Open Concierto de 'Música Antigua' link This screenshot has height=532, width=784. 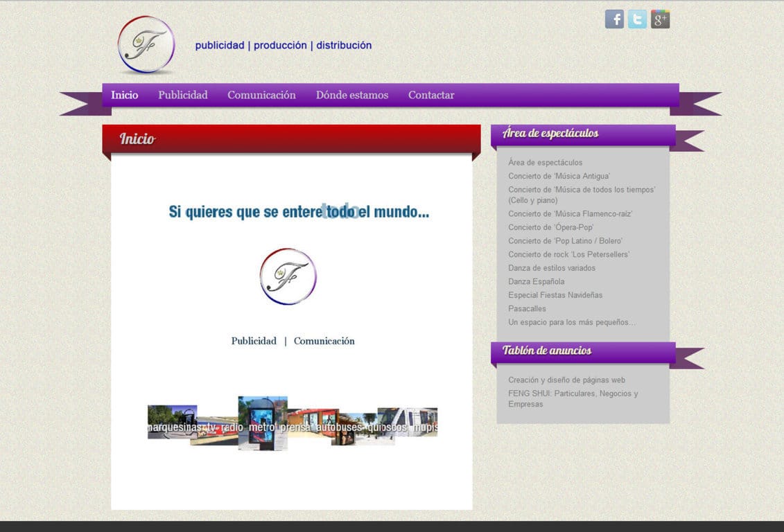coord(559,176)
